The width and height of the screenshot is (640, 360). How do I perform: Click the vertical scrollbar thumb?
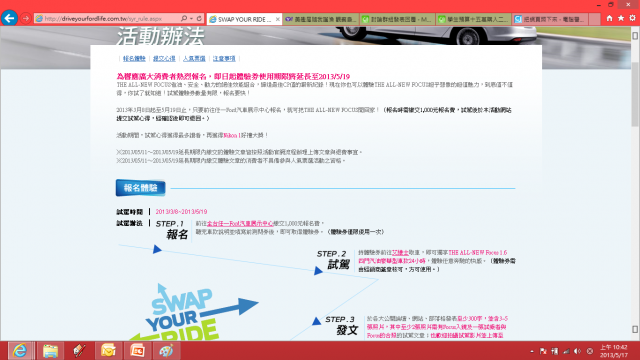[x=635, y=94]
